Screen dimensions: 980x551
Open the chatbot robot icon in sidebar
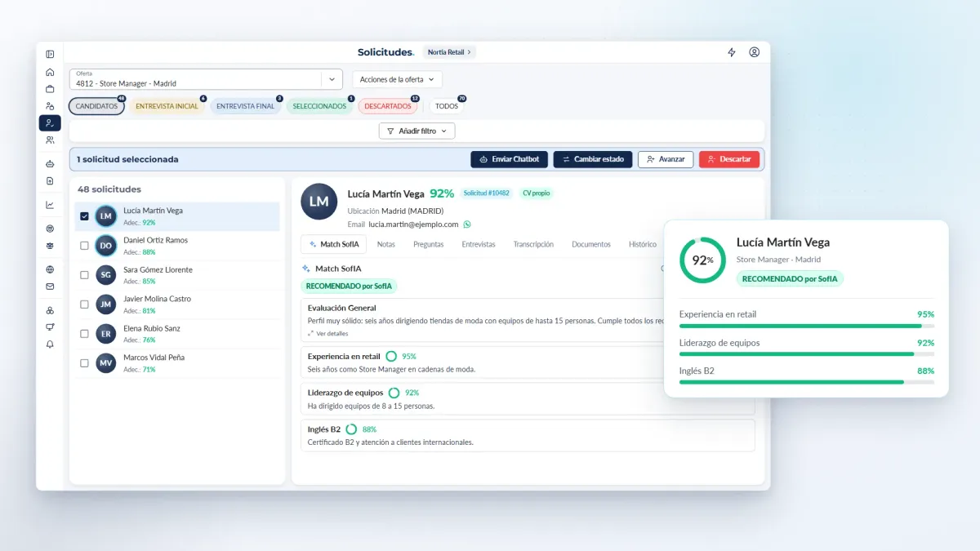click(50, 163)
